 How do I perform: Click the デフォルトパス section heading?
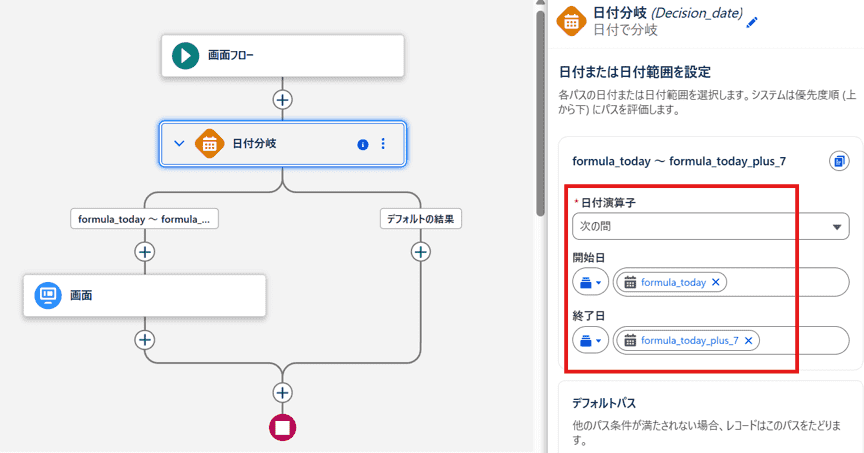point(604,403)
